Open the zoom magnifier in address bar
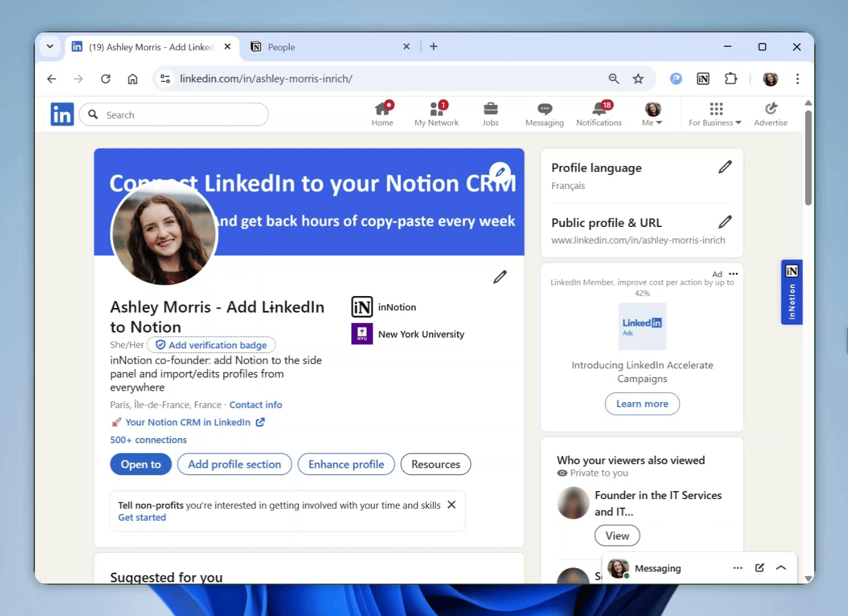 pyautogui.click(x=613, y=79)
